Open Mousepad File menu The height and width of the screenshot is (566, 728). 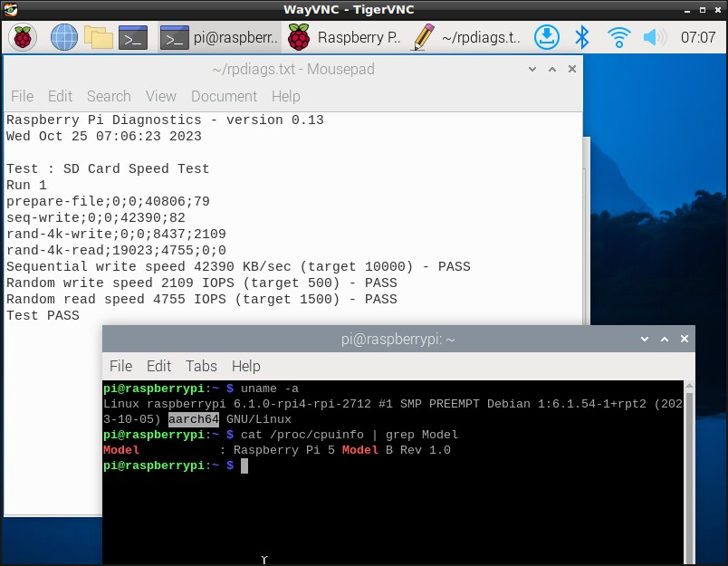(23, 96)
